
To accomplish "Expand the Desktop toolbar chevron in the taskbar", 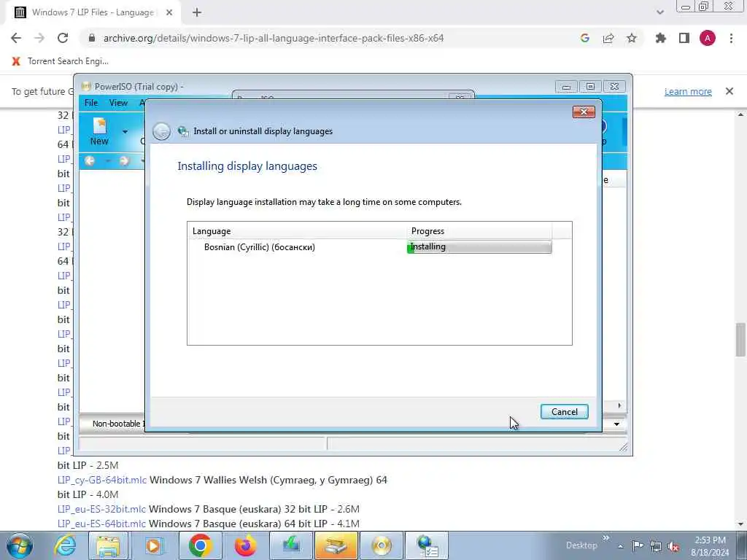I will pyautogui.click(x=606, y=537).
